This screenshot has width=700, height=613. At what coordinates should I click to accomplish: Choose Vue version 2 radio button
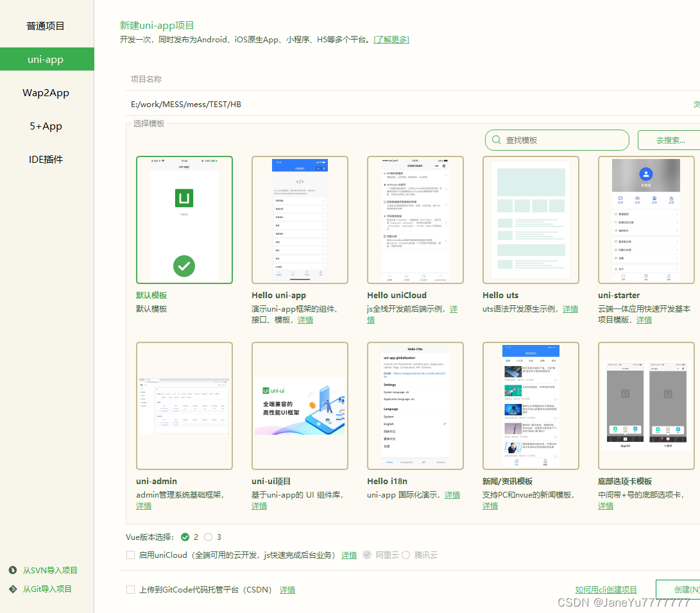tap(185, 537)
